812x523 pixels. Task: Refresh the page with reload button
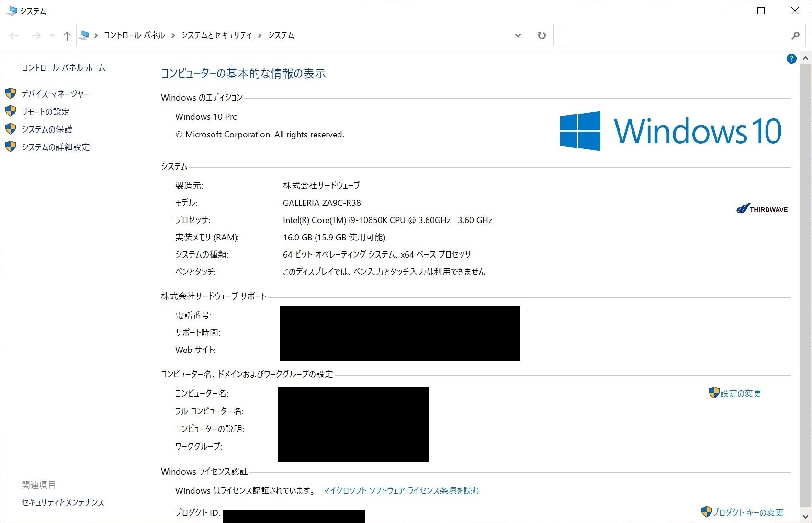pos(542,35)
